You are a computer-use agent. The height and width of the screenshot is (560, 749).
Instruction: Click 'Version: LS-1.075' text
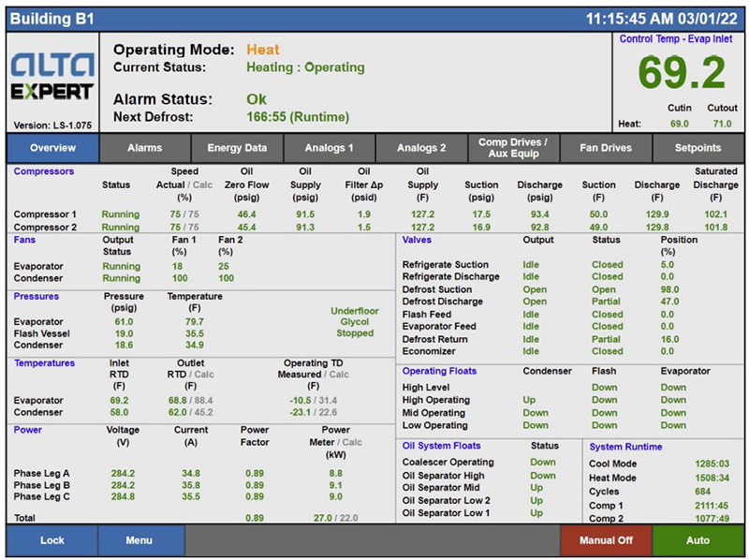click(52, 125)
